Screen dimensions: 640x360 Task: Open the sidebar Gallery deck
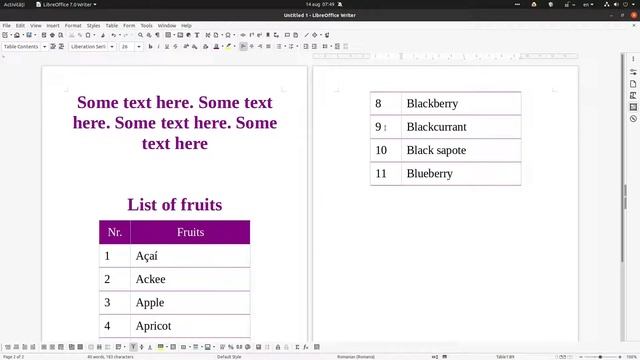pos(633,107)
